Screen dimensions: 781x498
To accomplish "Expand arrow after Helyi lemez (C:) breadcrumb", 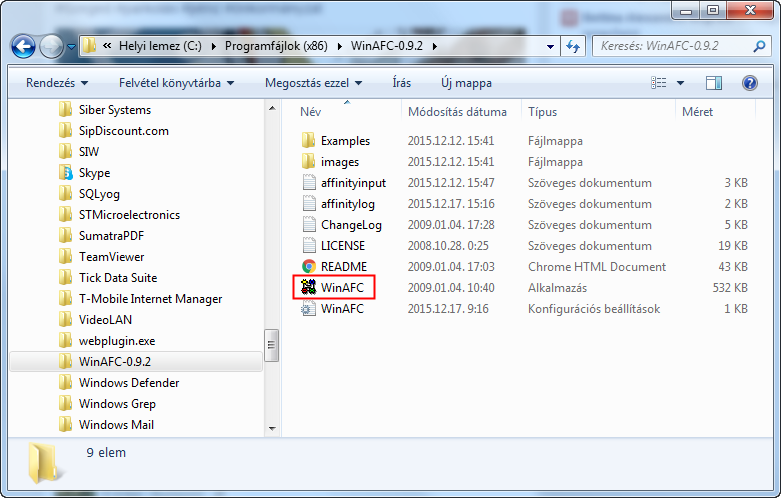I will 214,46.
